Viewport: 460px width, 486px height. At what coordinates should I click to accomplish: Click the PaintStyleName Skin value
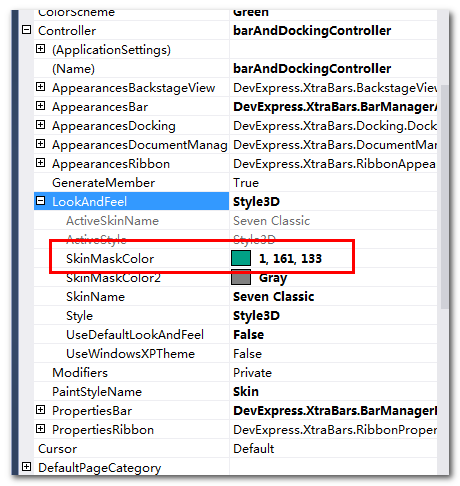point(246,391)
